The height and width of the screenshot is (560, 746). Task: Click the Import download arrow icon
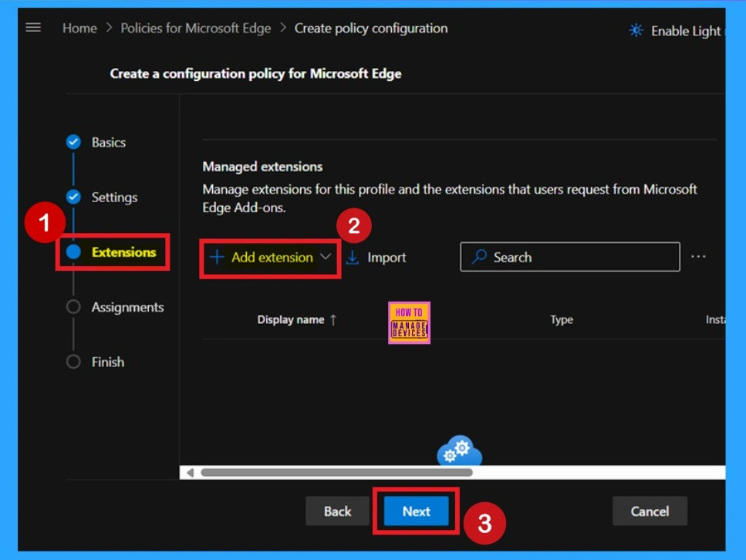click(352, 258)
